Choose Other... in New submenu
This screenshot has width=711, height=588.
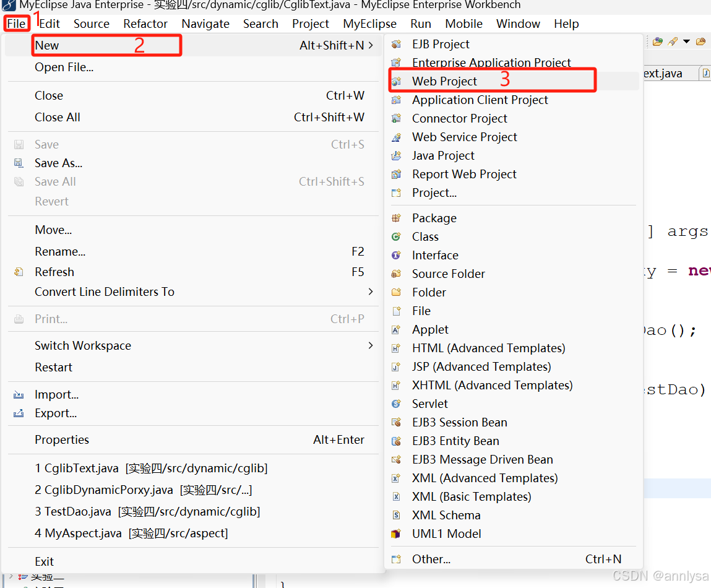tap(431, 560)
